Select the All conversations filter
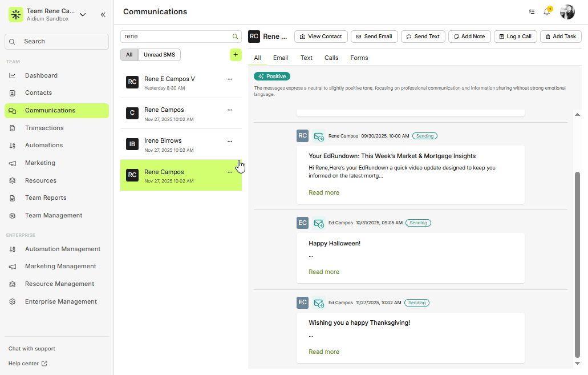588x375 pixels. click(x=129, y=55)
